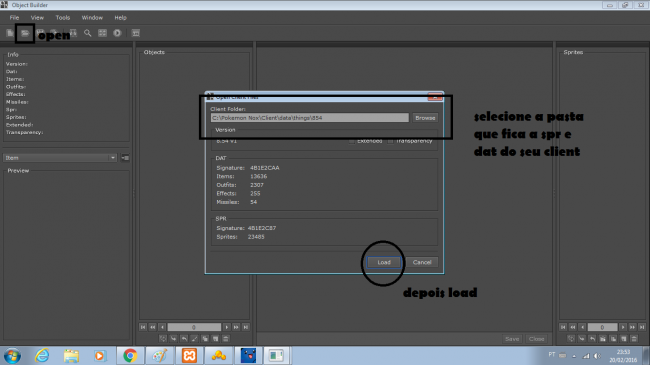Click New object icon under Objects list
Viewport: 650px width, 365px height.
pyautogui.click(x=215, y=339)
